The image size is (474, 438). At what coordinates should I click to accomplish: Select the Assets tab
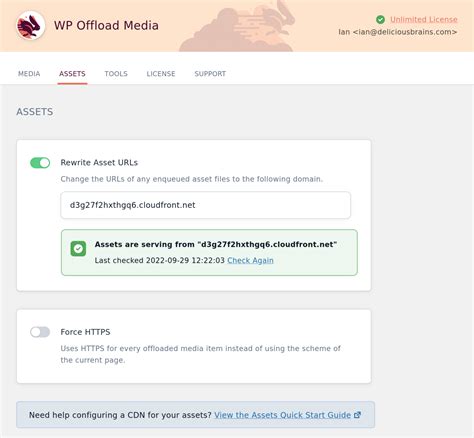(x=72, y=74)
